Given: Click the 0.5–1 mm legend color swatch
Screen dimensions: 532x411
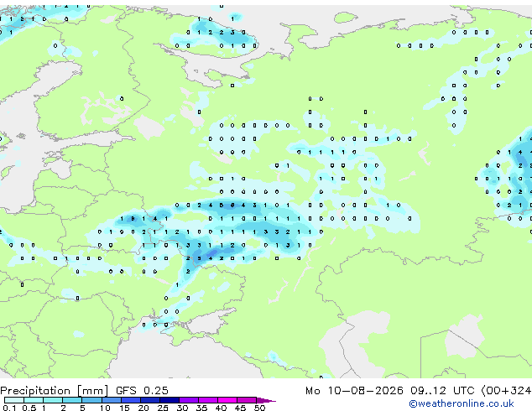Looking at the screenshot, I should pyautogui.click(x=34, y=400).
